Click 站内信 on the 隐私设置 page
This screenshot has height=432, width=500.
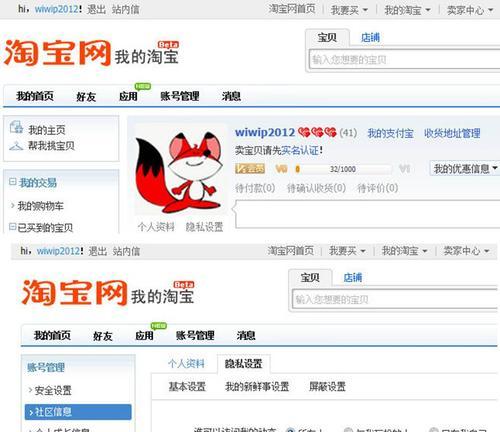tap(126, 251)
